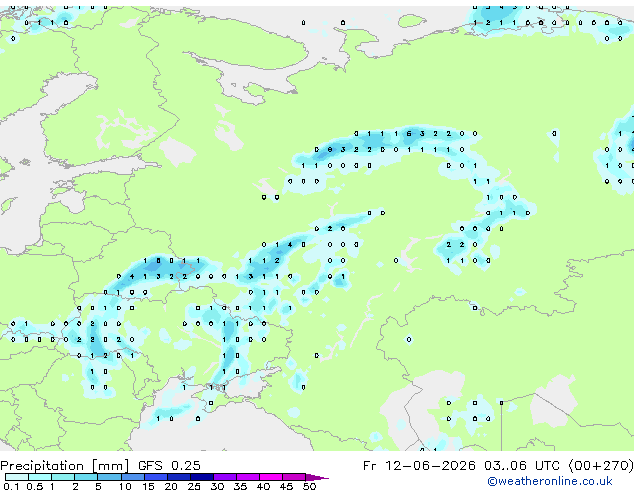Click the over-50 arrow tip of legend
634x490 pixels.
coord(317,477)
